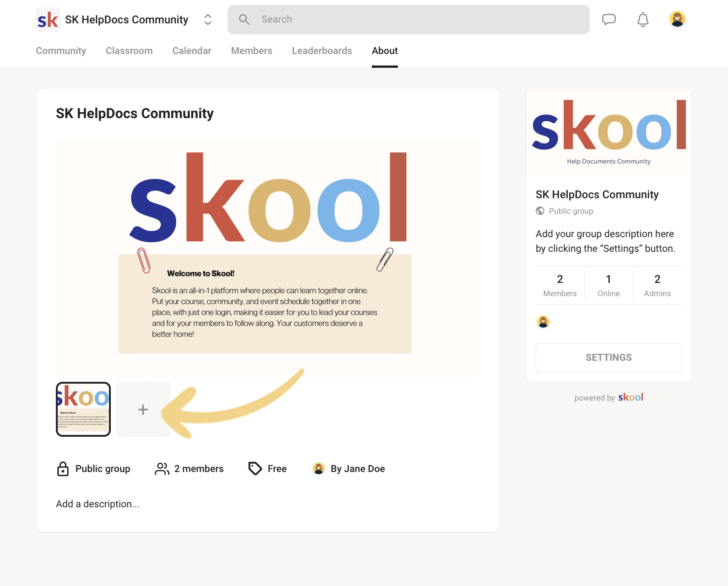The image size is (728, 586).
Task: Click the By Jane Doe text
Action: [x=358, y=469]
